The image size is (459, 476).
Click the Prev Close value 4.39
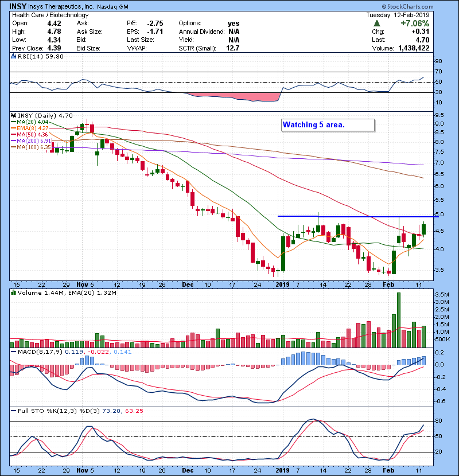point(54,48)
